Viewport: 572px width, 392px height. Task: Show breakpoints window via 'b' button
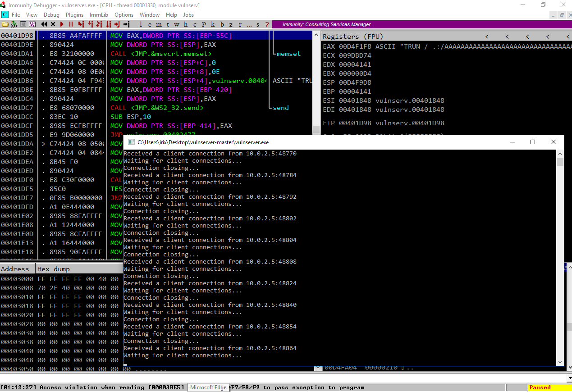pyautogui.click(x=222, y=24)
